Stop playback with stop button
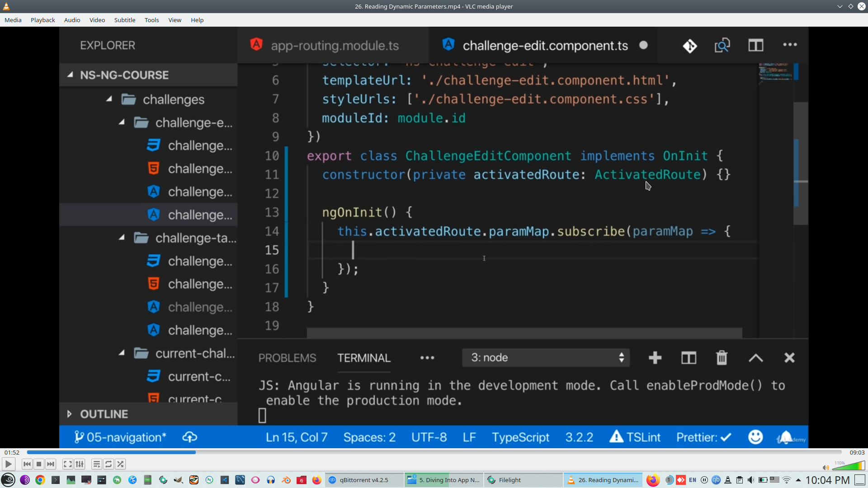This screenshot has width=868, height=488. pos(39,464)
